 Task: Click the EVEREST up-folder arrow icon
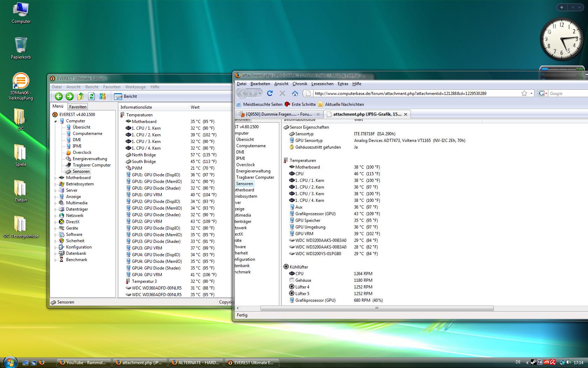pos(80,96)
